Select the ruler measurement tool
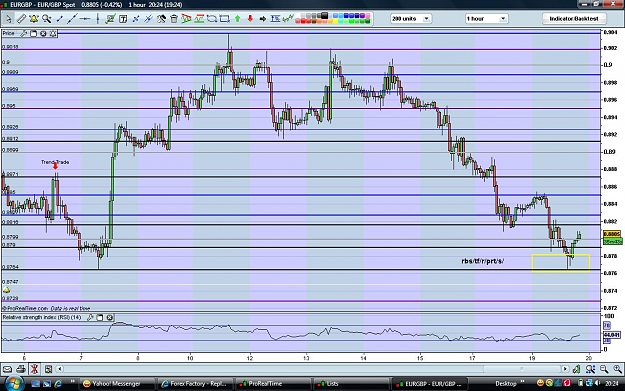This screenshot has width=625, height=391. (x=21, y=18)
